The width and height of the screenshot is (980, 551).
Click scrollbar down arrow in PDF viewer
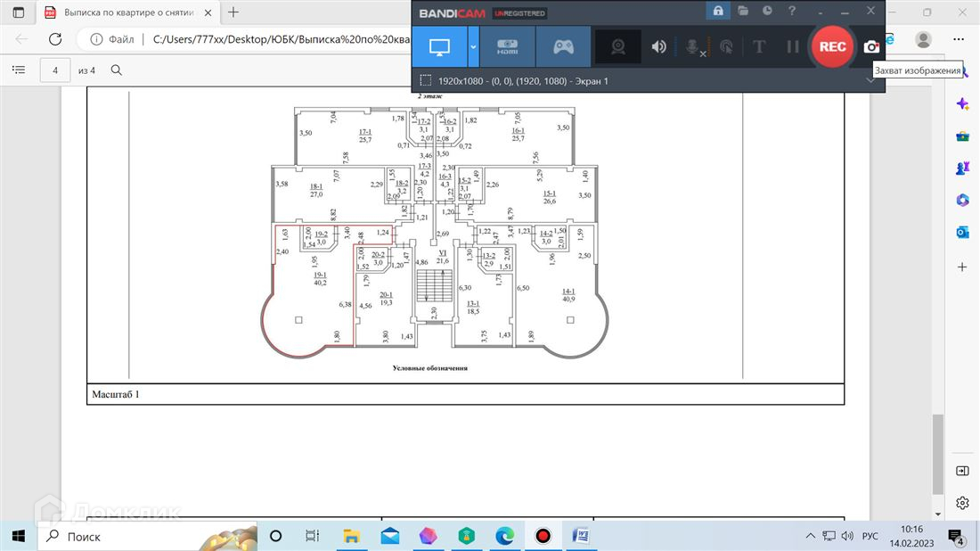point(937,514)
